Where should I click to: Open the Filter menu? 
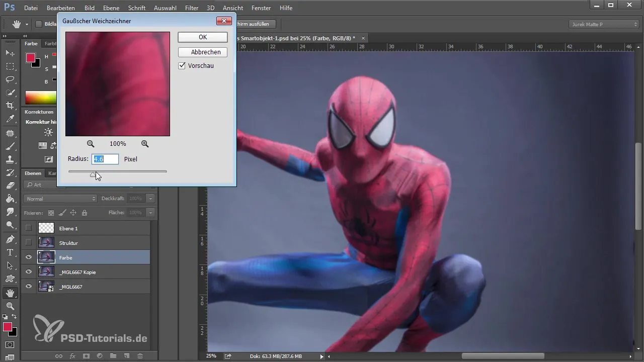click(191, 8)
